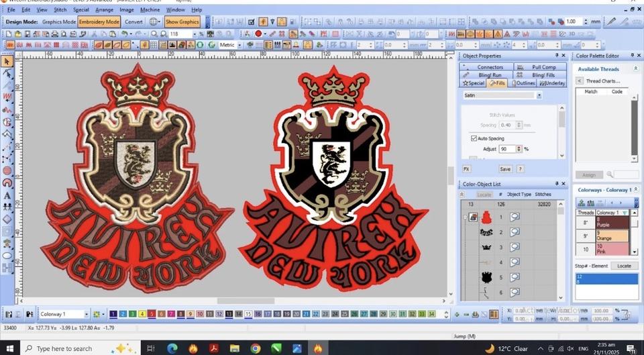Click the first orange stitch-type icon in third toolbar

10,45
